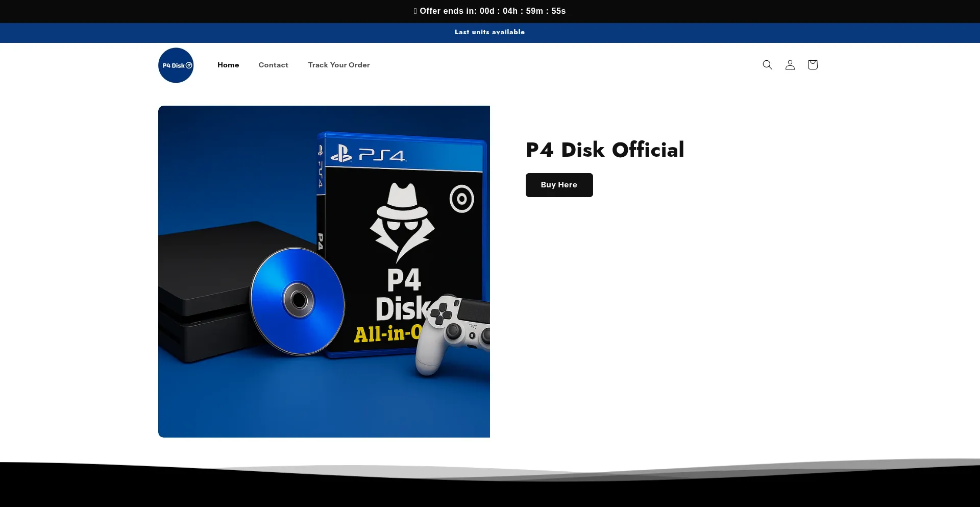Go to the Home menu item
This screenshot has width=980, height=507.
coord(228,65)
